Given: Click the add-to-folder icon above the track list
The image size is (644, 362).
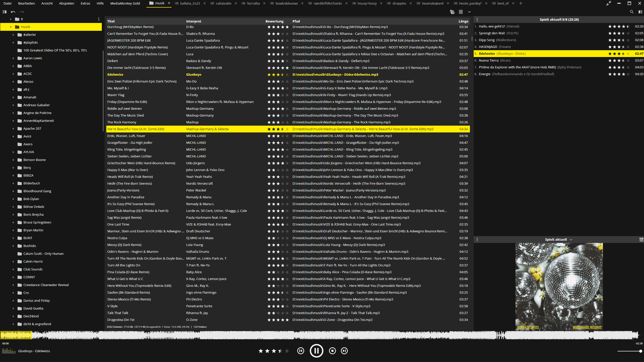Looking at the screenshot, I should 452,12.
